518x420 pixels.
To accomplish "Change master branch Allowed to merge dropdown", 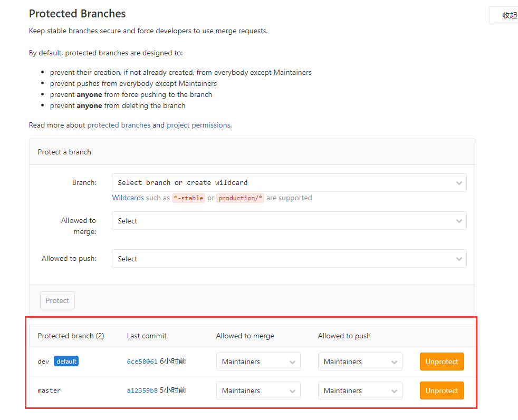I will coord(258,390).
